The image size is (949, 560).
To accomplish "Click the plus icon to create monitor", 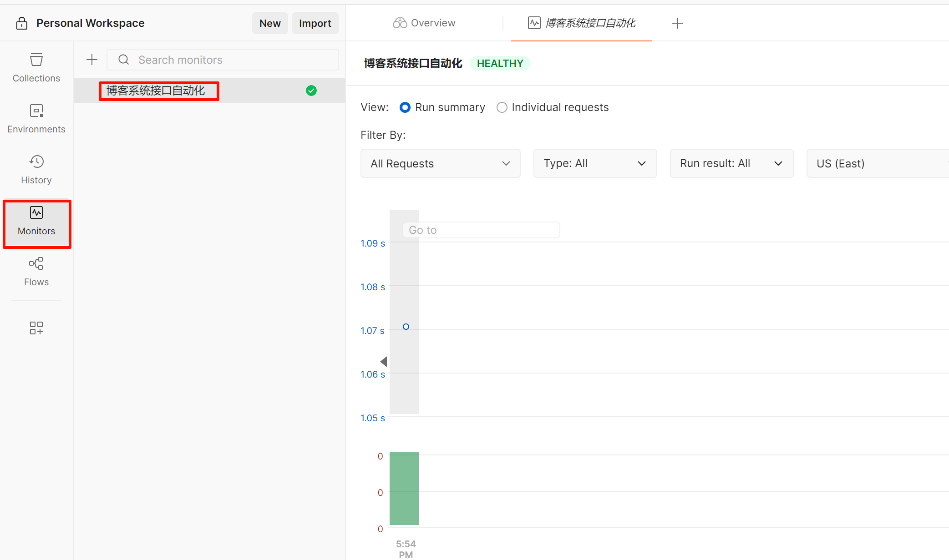I will (92, 60).
